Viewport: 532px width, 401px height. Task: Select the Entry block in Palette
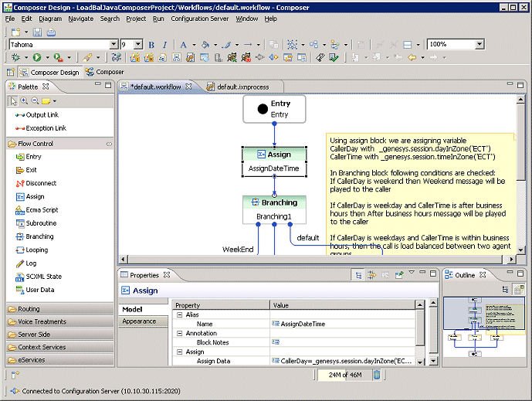pos(29,157)
